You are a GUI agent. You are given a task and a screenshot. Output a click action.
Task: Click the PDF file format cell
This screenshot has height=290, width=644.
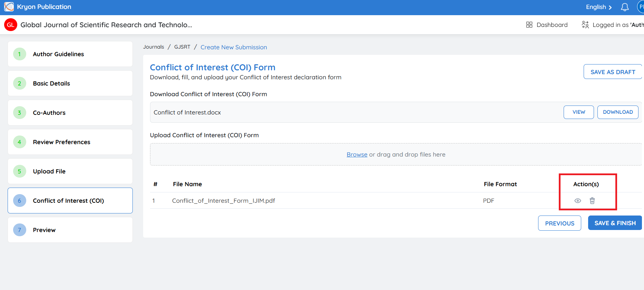pos(488,201)
